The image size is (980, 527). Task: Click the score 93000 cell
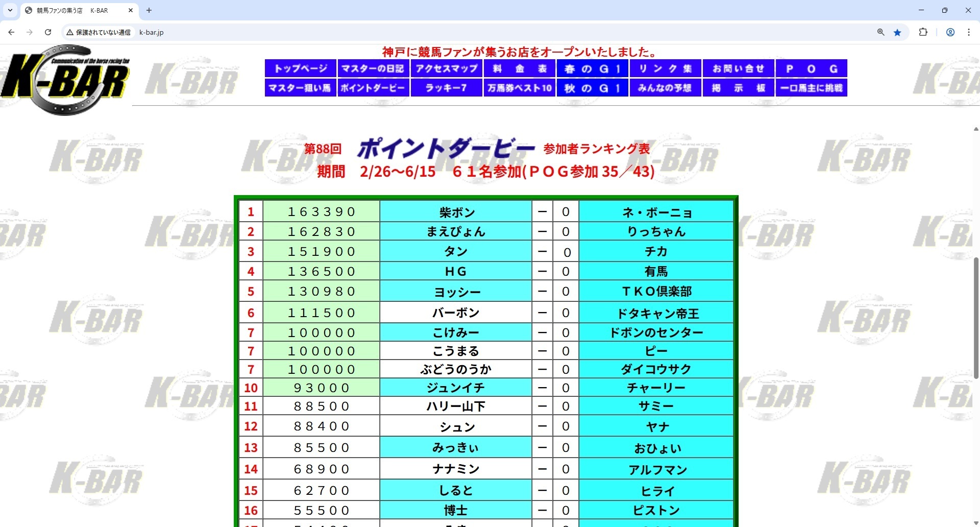click(322, 388)
